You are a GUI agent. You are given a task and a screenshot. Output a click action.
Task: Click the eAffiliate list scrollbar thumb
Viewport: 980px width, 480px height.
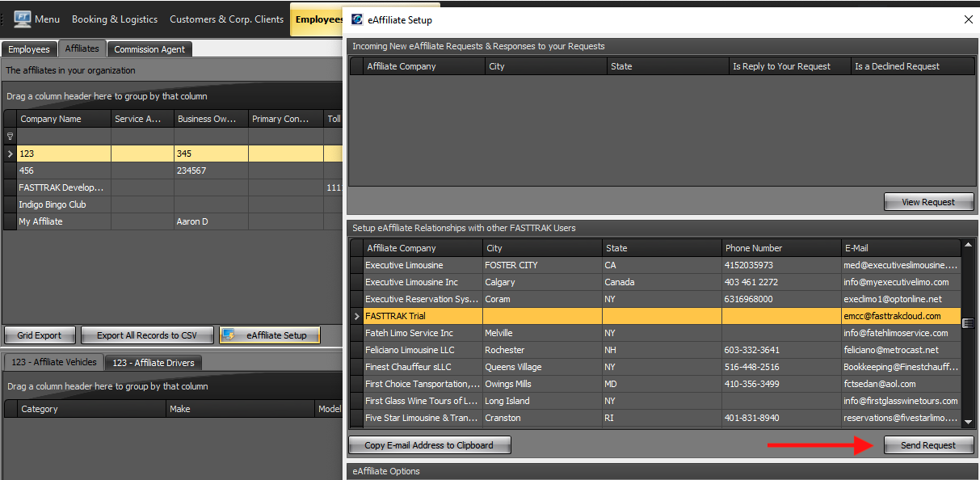[968, 323]
